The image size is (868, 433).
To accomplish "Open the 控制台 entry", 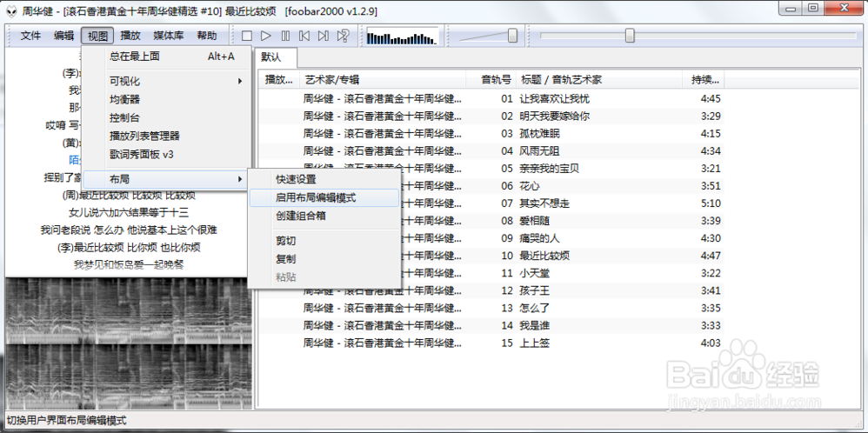I will (x=166, y=118).
